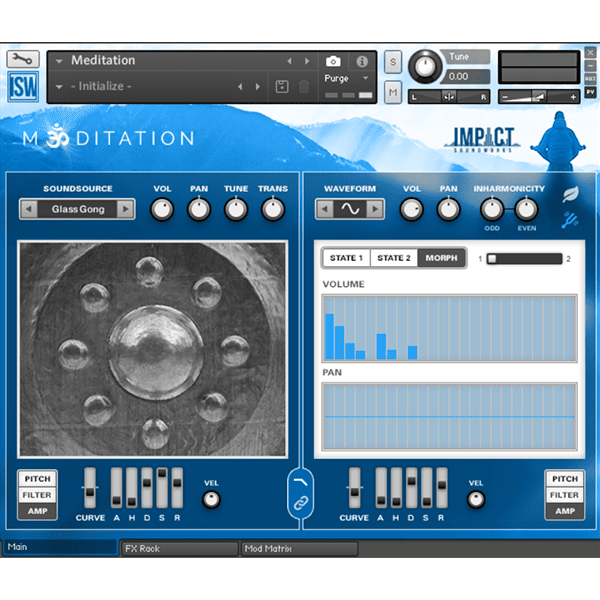Open the Meditation instrument dropdown arrow

point(59,61)
